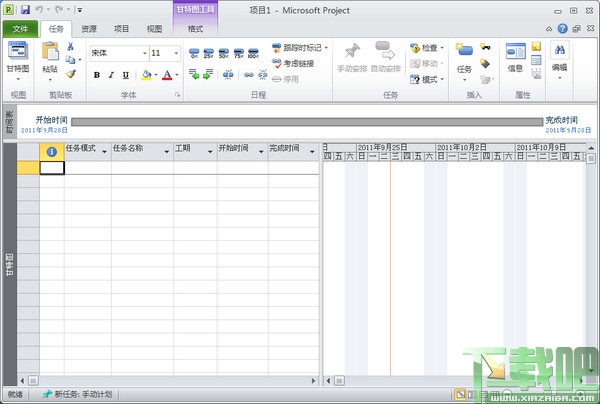Click the 开始时间 column header
This screenshot has width=600, height=404.
242,152
